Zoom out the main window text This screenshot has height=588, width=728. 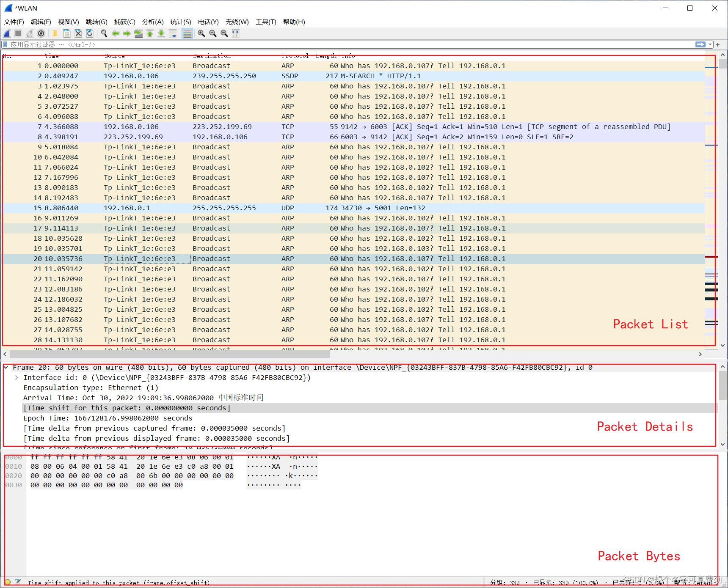213,33
